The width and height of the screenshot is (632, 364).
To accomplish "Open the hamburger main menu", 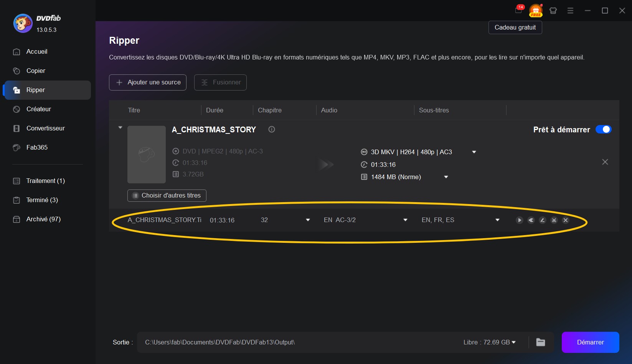I will click(x=570, y=10).
